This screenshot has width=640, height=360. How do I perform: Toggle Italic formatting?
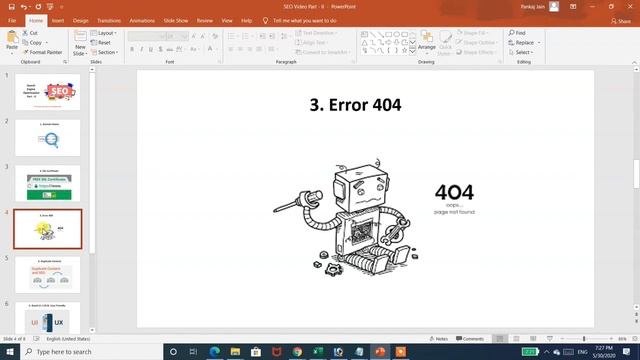point(141,49)
